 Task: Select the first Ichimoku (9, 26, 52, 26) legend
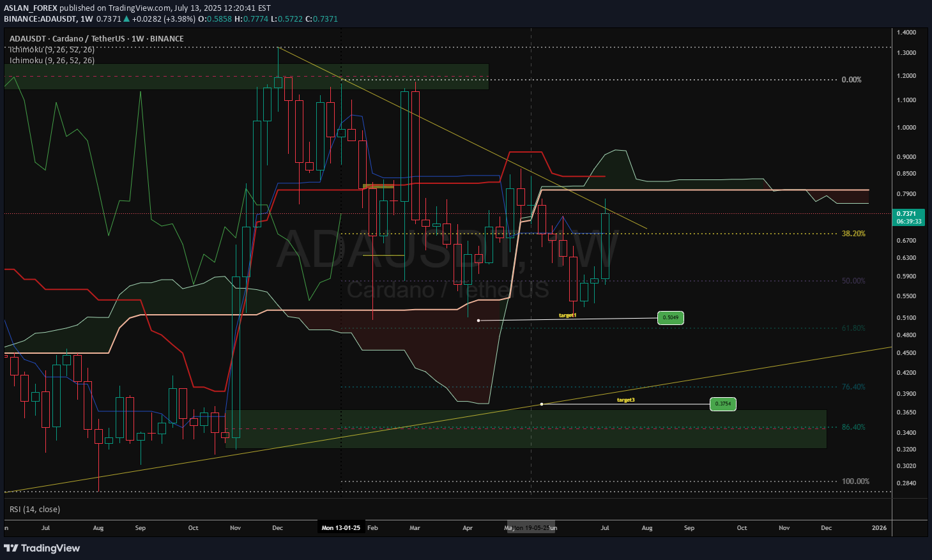click(x=52, y=49)
